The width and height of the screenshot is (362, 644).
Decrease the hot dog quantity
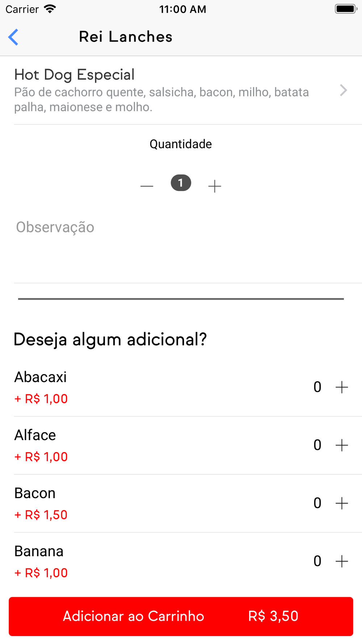click(147, 186)
